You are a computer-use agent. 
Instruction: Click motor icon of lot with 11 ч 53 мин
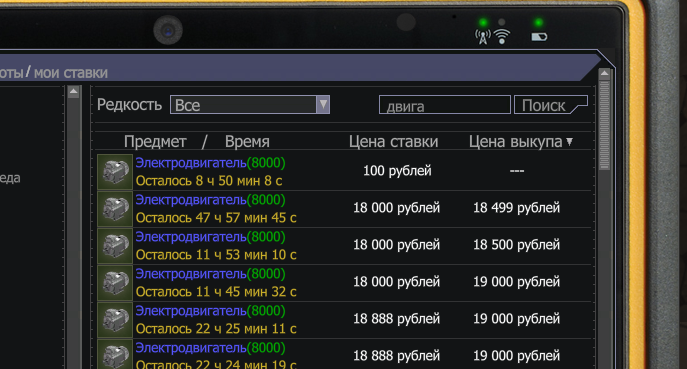click(115, 246)
